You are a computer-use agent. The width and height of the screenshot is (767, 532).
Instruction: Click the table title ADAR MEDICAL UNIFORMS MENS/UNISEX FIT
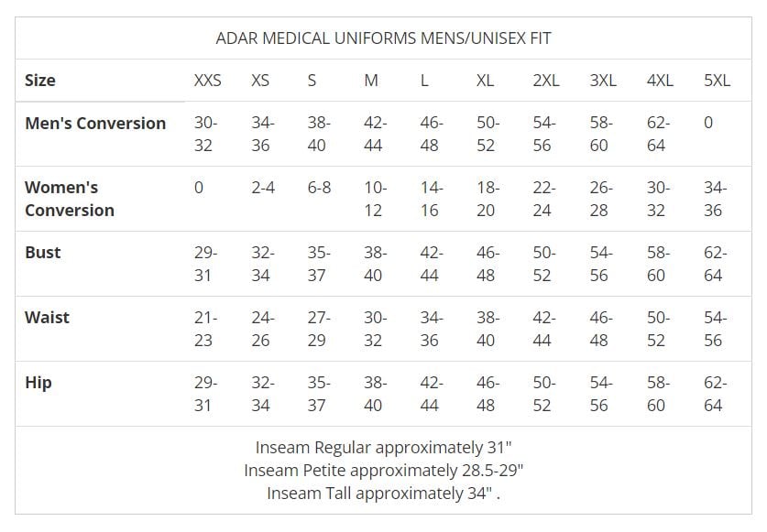[383, 38]
